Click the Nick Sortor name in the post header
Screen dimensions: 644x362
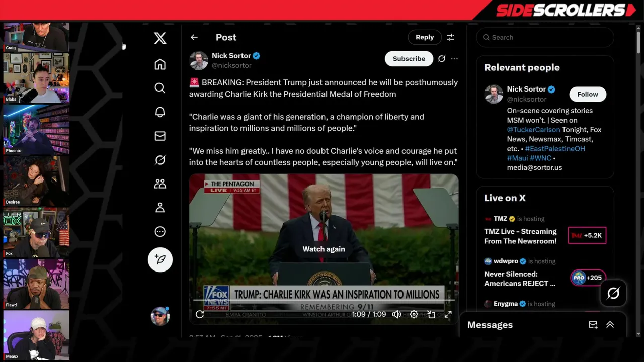click(x=231, y=56)
